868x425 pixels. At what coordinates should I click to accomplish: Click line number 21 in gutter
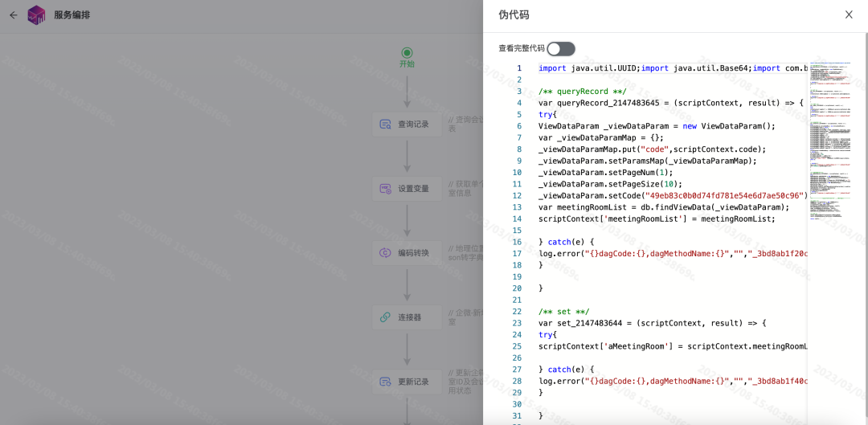pyautogui.click(x=517, y=300)
